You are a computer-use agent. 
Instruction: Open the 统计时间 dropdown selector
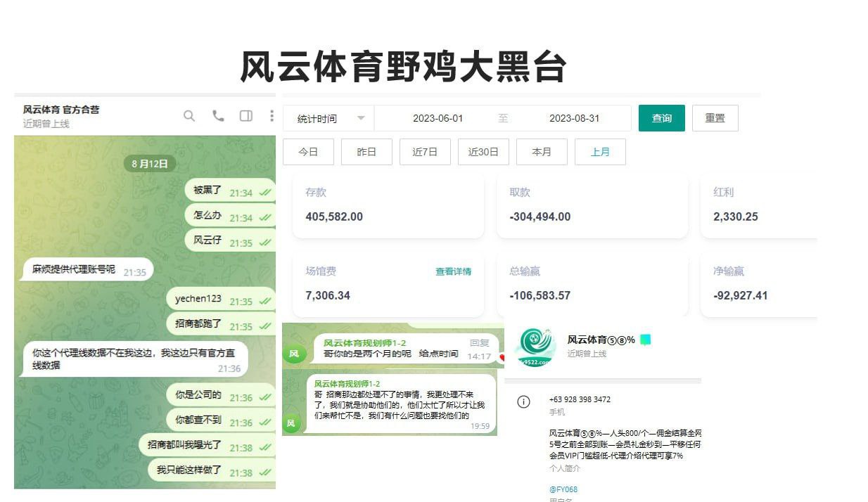328,117
